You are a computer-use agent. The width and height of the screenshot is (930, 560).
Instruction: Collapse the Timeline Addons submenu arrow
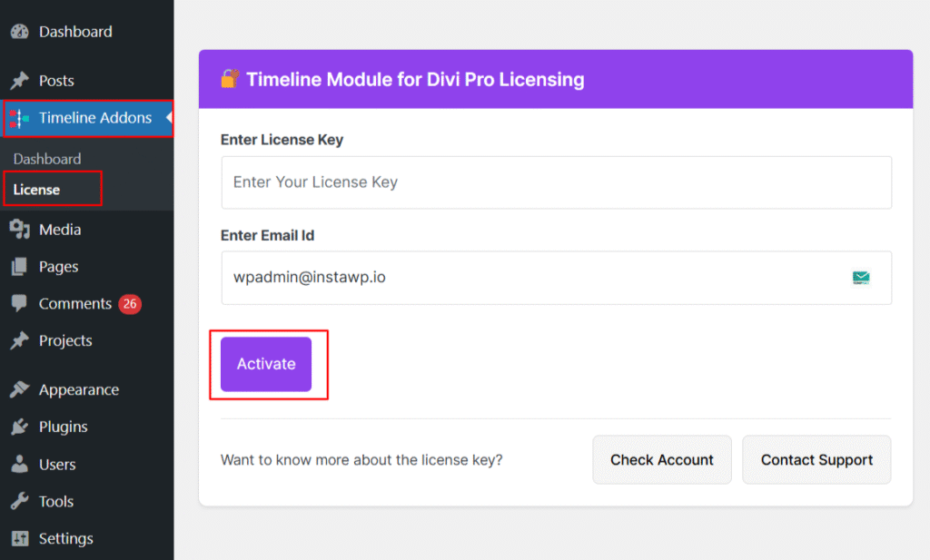point(167,118)
